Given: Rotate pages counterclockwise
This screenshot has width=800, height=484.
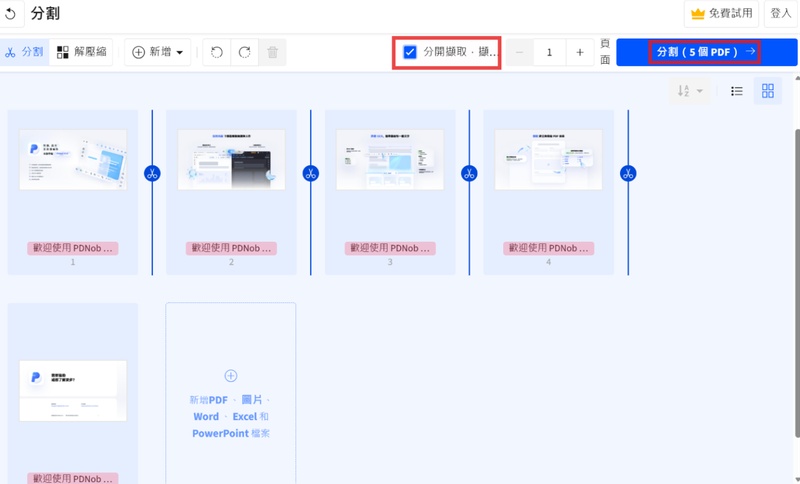Looking at the screenshot, I should click(x=217, y=52).
